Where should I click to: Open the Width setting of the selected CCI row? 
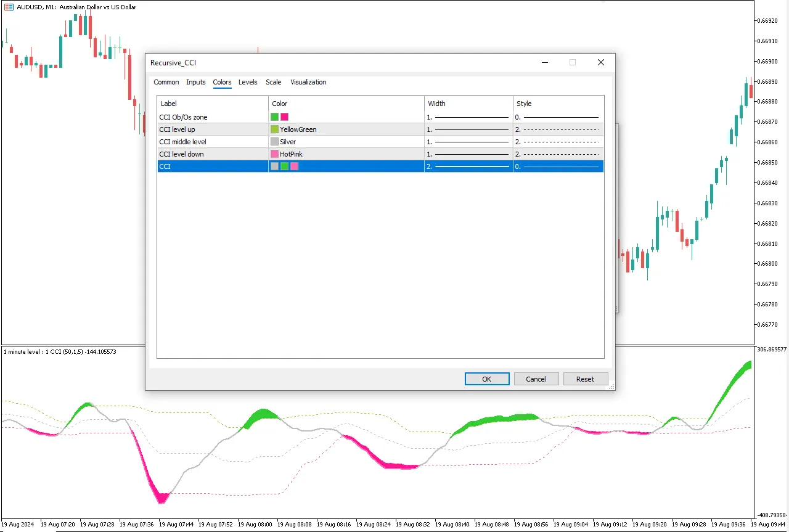pos(468,166)
